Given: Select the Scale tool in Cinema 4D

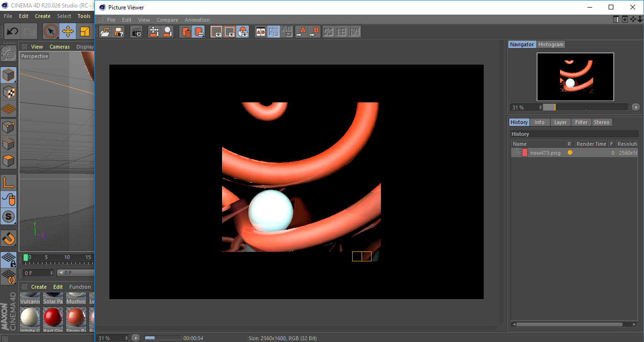Looking at the screenshot, I should click(x=85, y=32).
